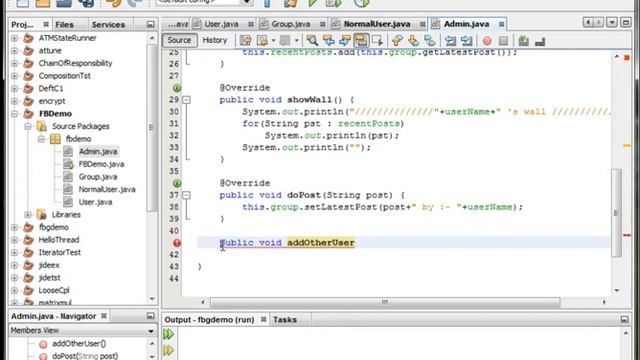Click the Forward navigation icon in editor toolbar

click(285, 40)
